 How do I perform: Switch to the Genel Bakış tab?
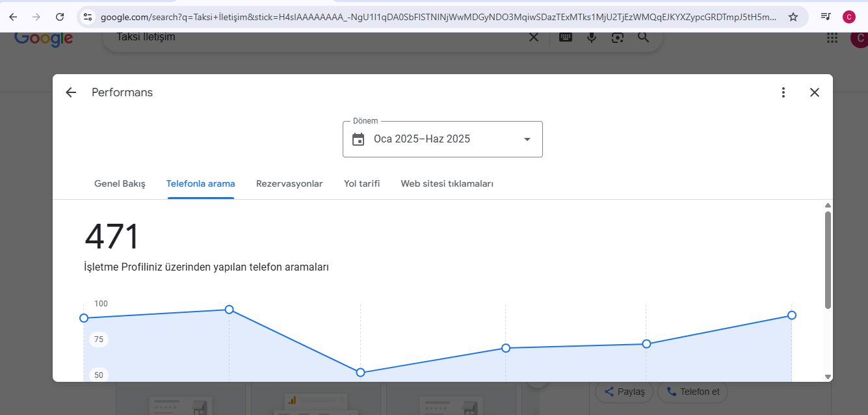coord(120,184)
